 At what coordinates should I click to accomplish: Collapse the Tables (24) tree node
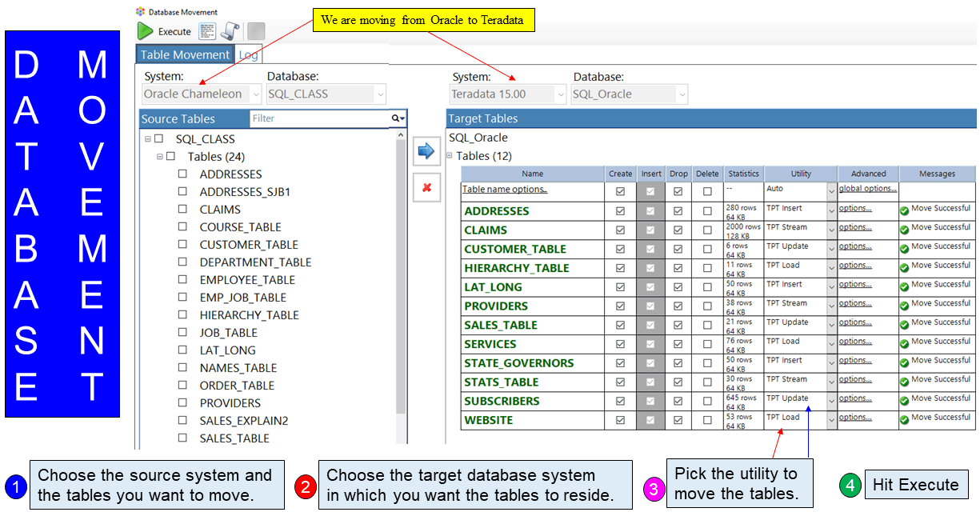coord(160,157)
